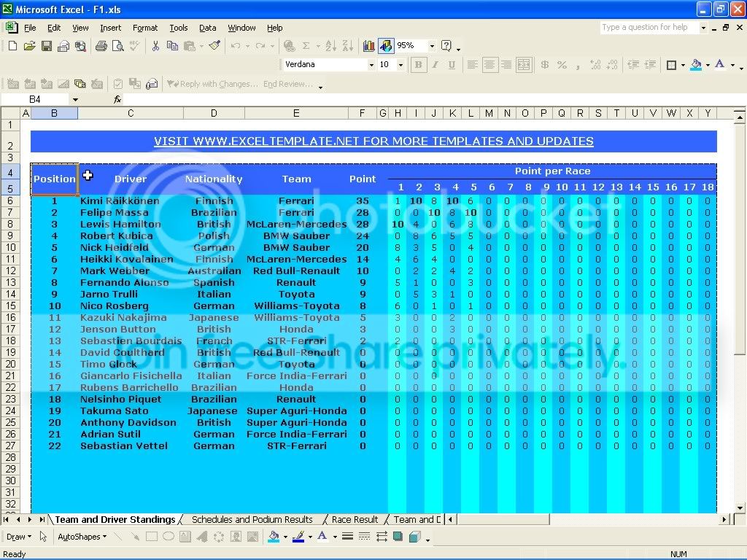Toggle Italic formatting button
The image size is (747, 560).
click(435, 65)
